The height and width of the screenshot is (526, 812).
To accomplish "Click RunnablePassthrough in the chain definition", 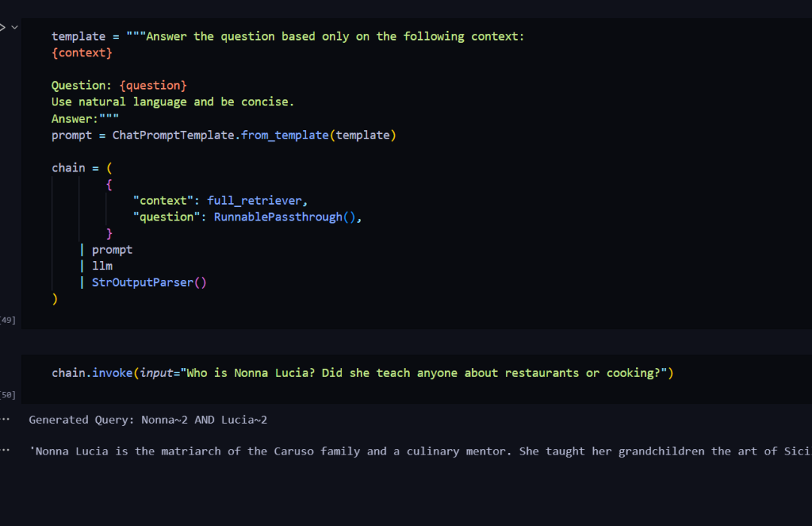I will click(278, 217).
